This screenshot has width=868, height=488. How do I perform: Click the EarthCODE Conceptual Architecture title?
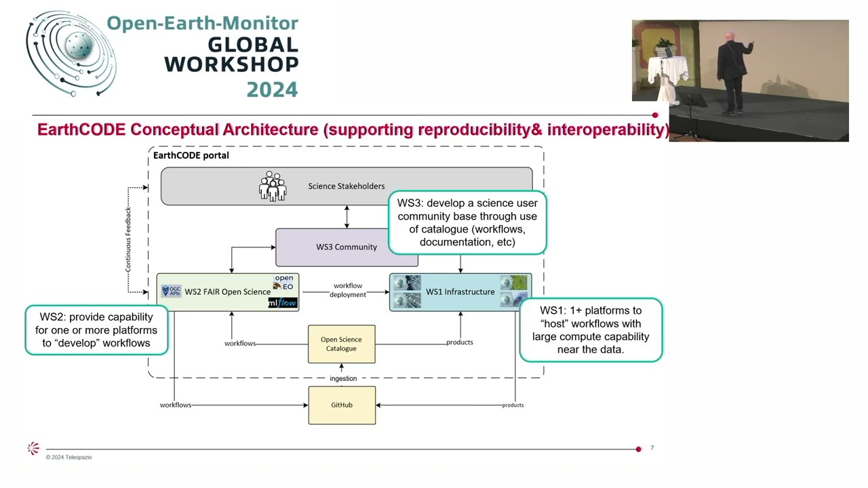[353, 129]
